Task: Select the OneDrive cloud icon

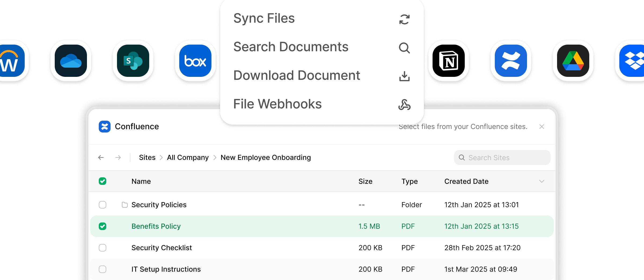Action: [x=71, y=61]
